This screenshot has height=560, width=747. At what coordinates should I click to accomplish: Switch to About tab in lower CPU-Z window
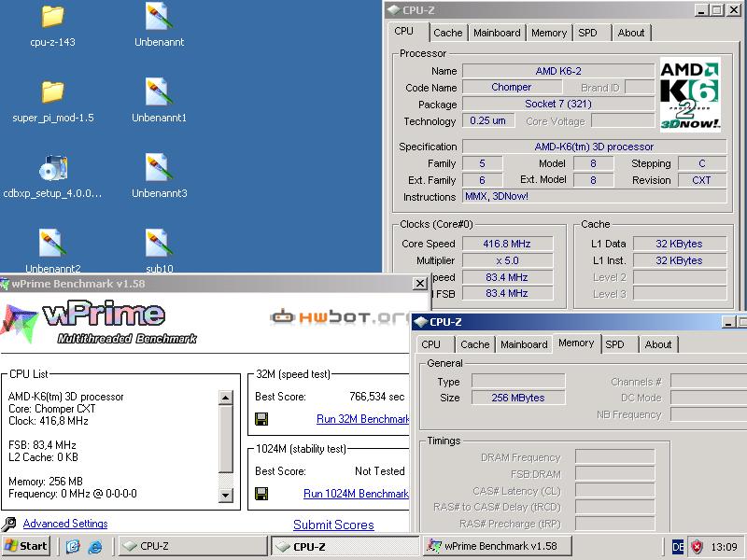pyautogui.click(x=658, y=344)
